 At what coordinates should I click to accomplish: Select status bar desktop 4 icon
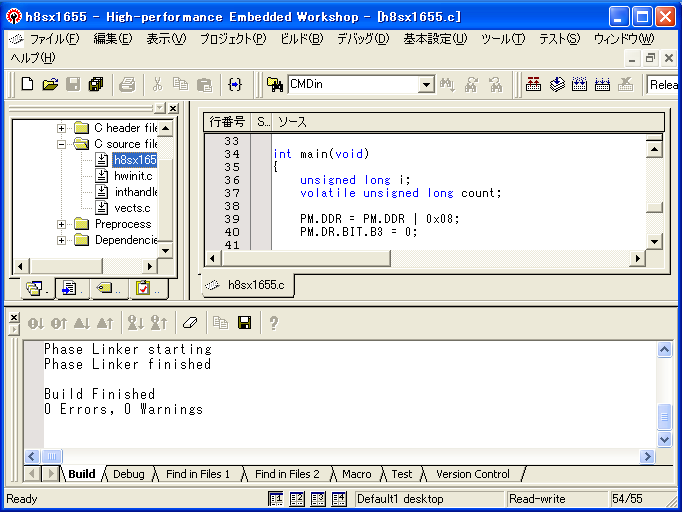pos(339,499)
